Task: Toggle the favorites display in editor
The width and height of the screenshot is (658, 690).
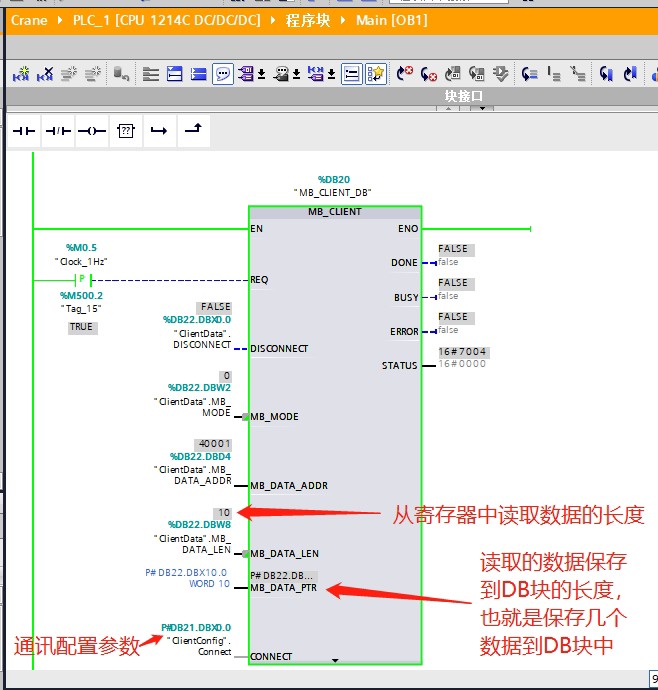Action: 375,74
